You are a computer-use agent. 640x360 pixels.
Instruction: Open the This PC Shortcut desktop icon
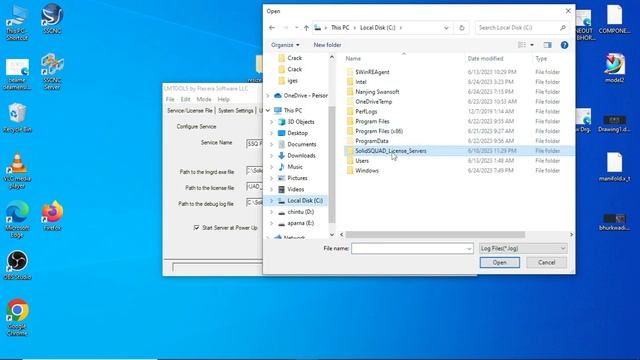[17, 23]
